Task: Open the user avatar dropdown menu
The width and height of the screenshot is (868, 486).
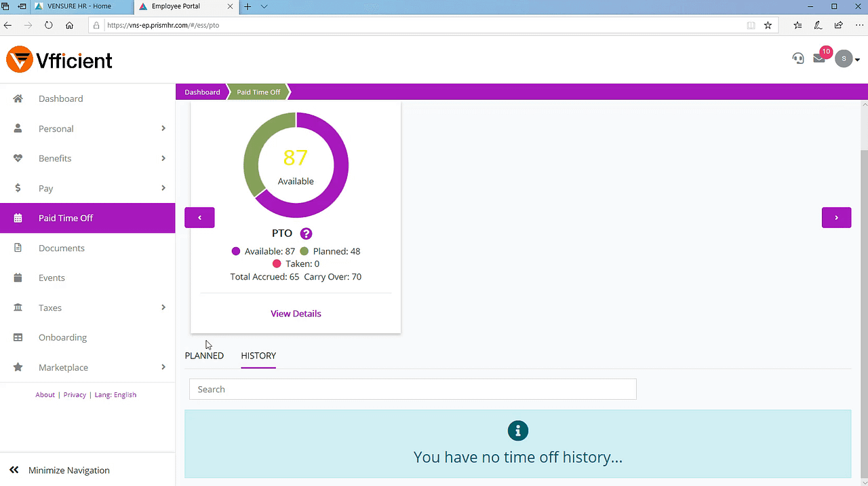Action: point(847,59)
